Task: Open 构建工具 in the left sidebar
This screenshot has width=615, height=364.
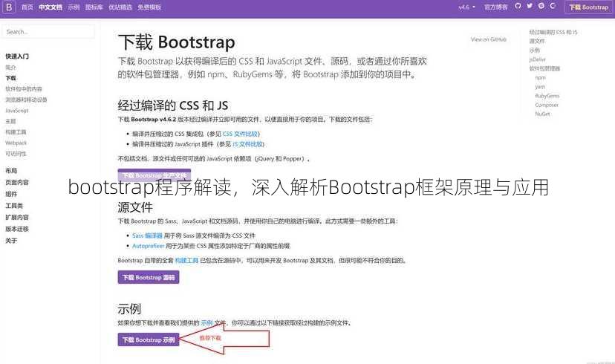Action: pos(16,132)
